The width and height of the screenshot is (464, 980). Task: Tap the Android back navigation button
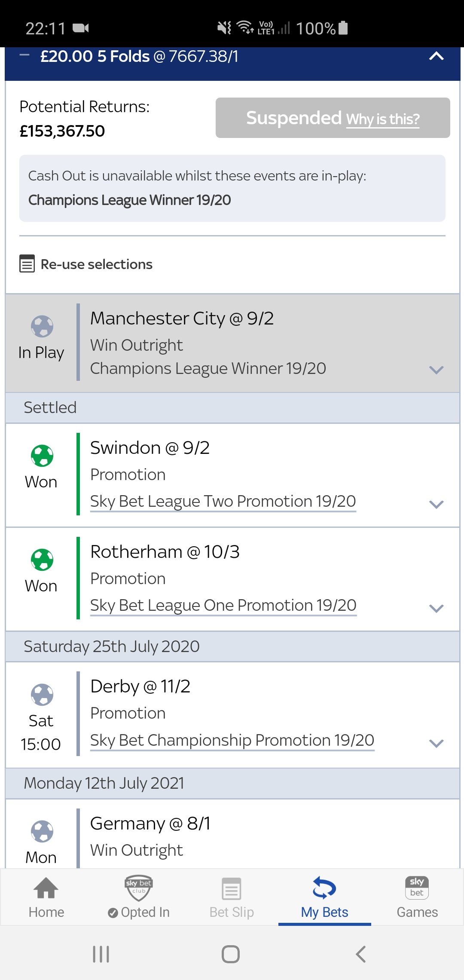coord(361,954)
